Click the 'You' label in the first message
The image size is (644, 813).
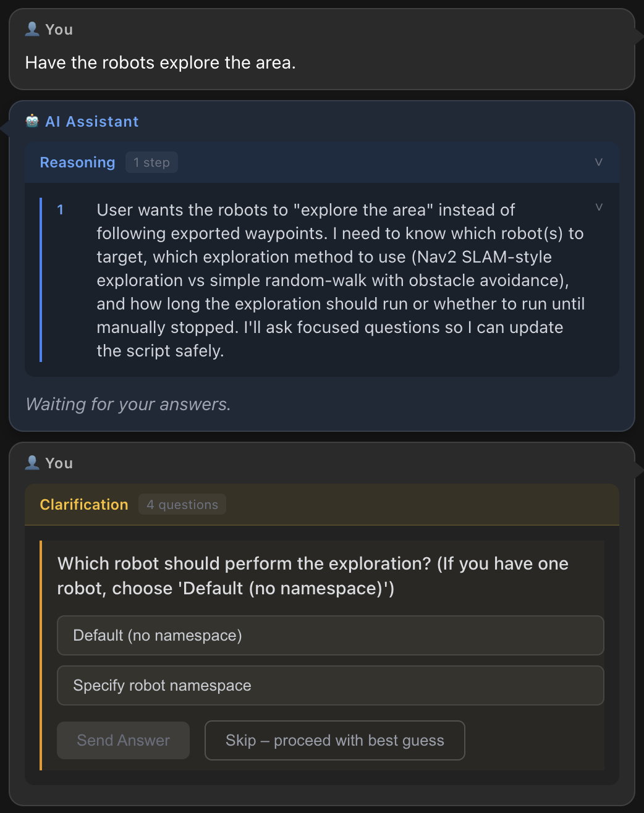[59, 30]
